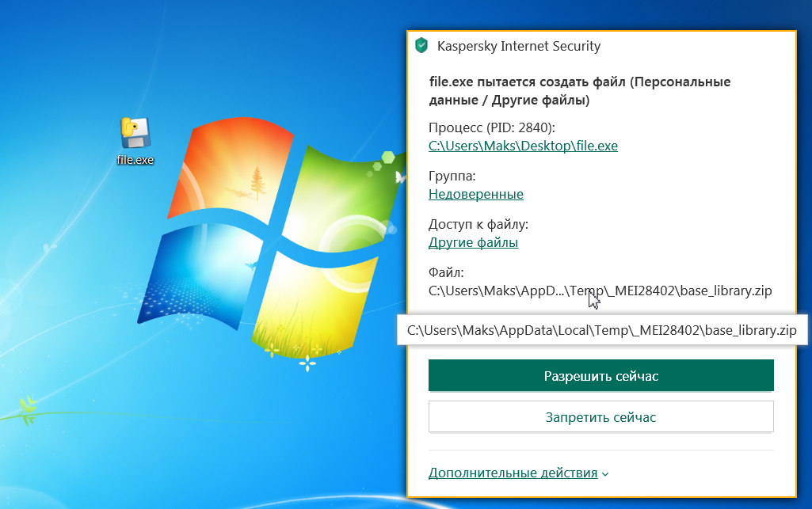
Task: Click the 'Доступ к файлу:' label
Action: 478,224
